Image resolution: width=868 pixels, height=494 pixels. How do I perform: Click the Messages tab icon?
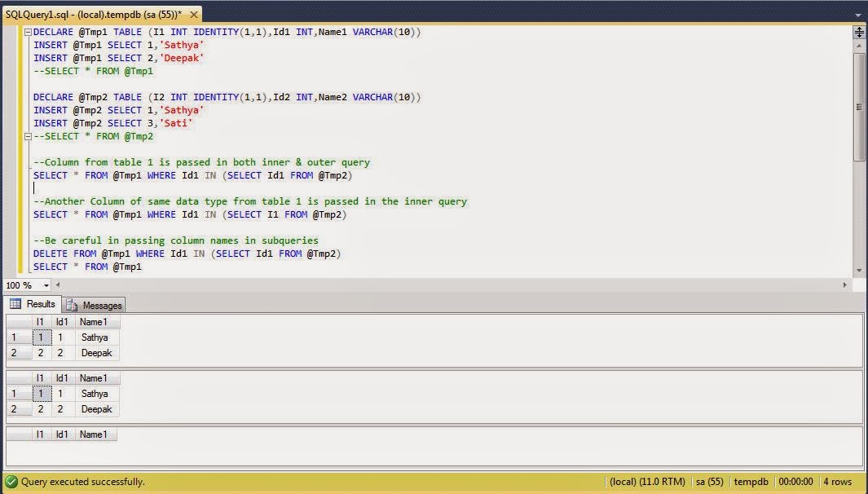click(x=73, y=304)
